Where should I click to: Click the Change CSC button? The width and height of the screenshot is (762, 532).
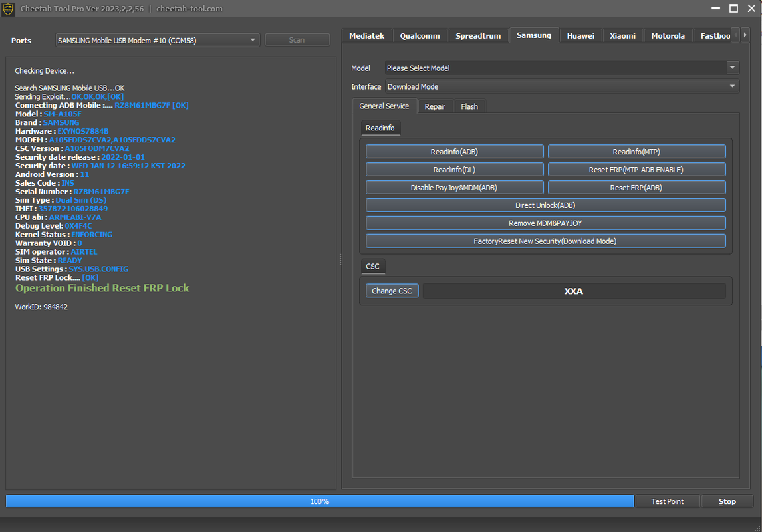(x=392, y=291)
